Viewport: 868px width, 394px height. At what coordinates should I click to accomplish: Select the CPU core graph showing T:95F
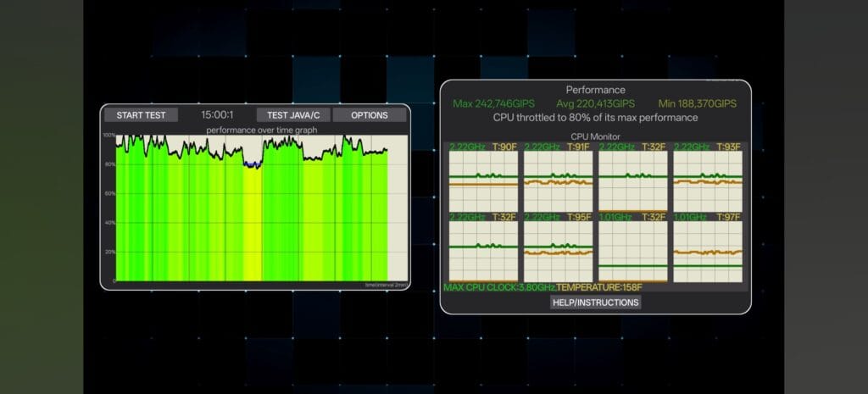pos(558,251)
